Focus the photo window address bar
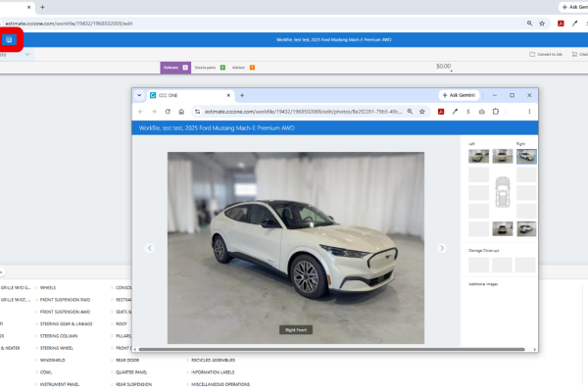 (303, 112)
